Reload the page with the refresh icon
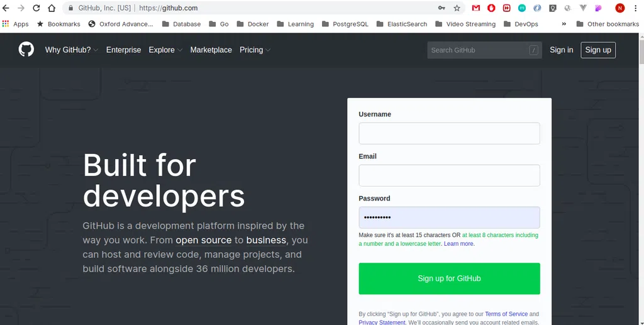Image resolution: width=644 pixels, height=325 pixels. tap(36, 8)
